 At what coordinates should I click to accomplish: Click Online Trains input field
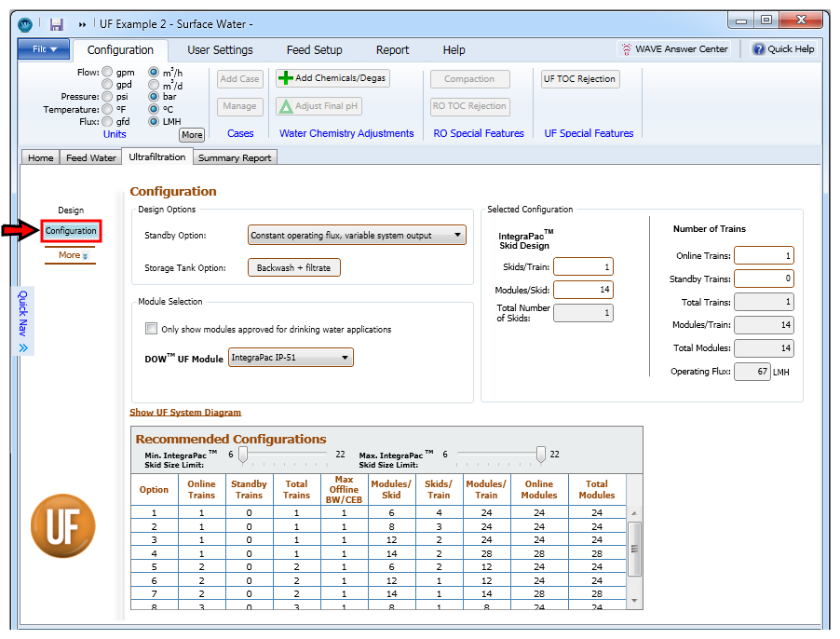(764, 255)
